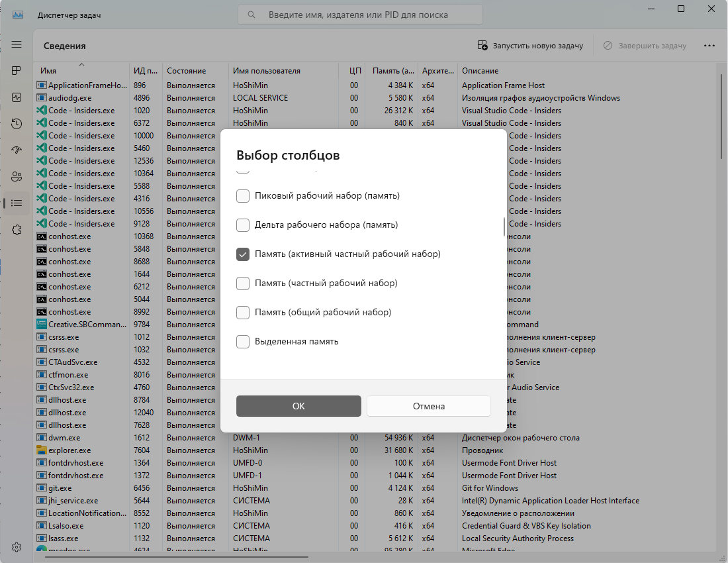Tick 'Дельта рабочего набора (память)' checkbox
Viewport: 728px width, 563px height.
(x=243, y=225)
